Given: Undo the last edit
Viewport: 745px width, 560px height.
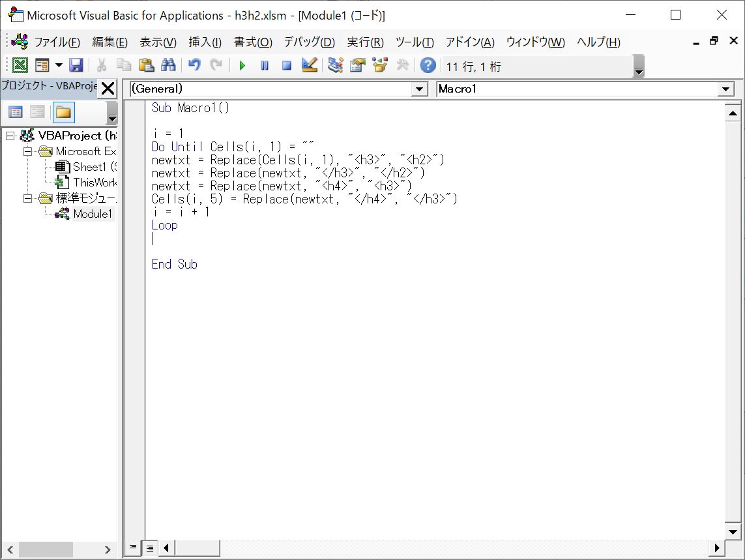Looking at the screenshot, I should [194, 65].
